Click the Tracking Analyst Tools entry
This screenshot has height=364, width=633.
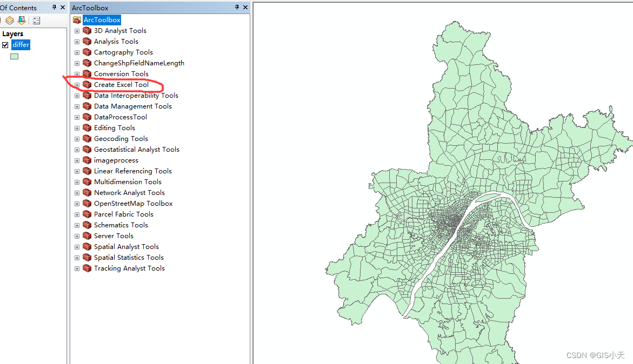130,268
